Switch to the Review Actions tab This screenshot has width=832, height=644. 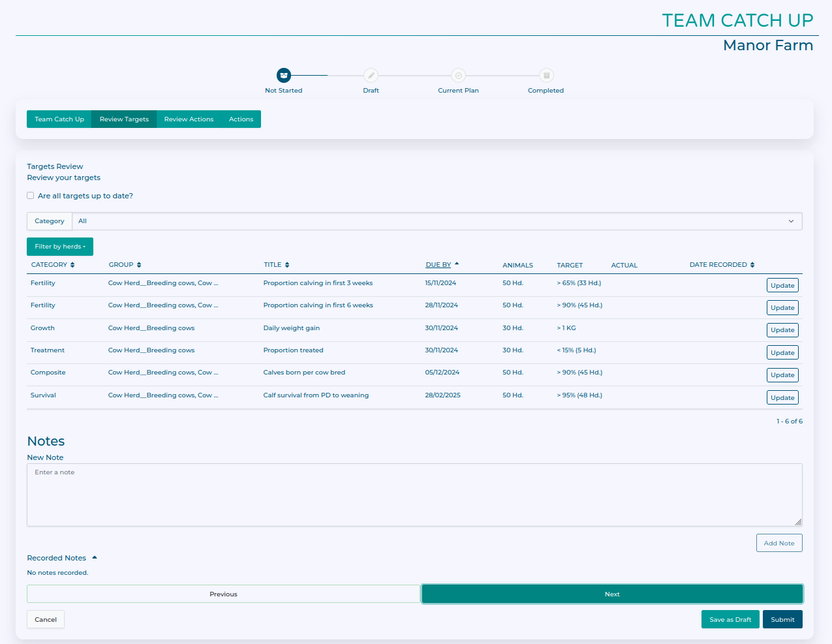click(189, 119)
